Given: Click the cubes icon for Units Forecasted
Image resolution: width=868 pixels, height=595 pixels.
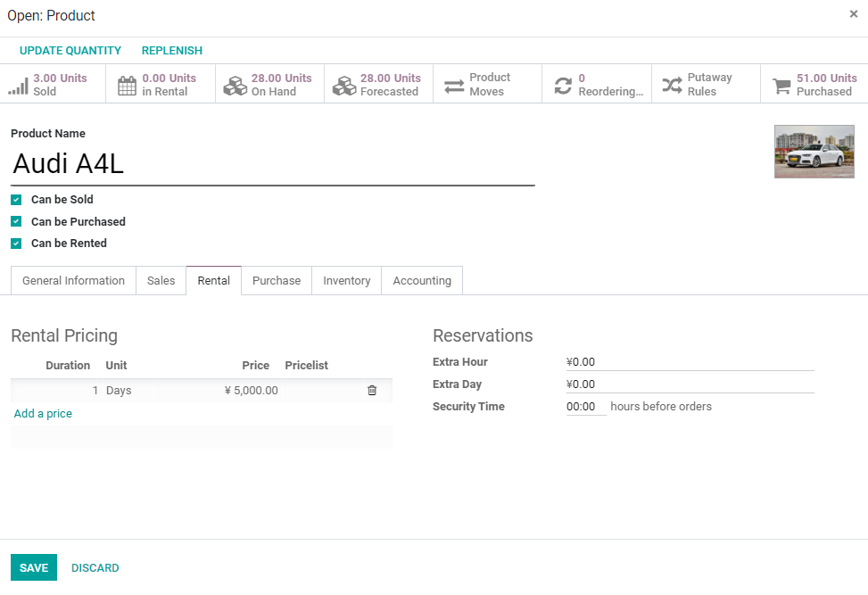Looking at the screenshot, I should [344, 86].
